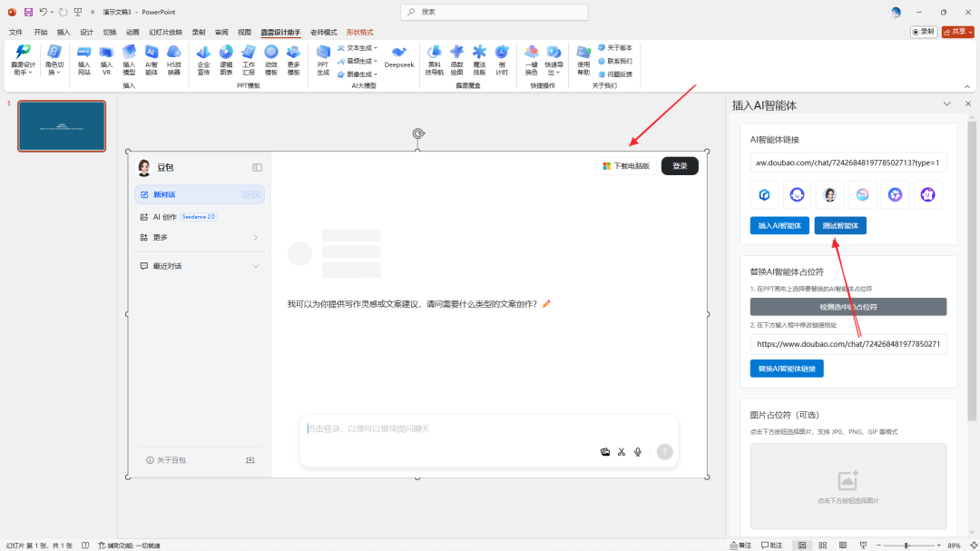Click the 魔法排版 icon
This screenshot has width=980, height=551.
[479, 60]
